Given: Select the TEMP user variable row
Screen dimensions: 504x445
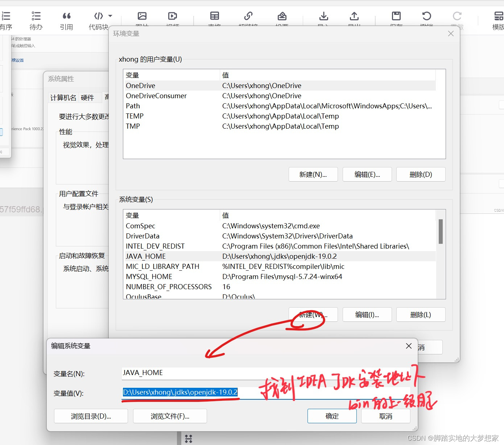Looking at the screenshot, I should [x=279, y=116].
